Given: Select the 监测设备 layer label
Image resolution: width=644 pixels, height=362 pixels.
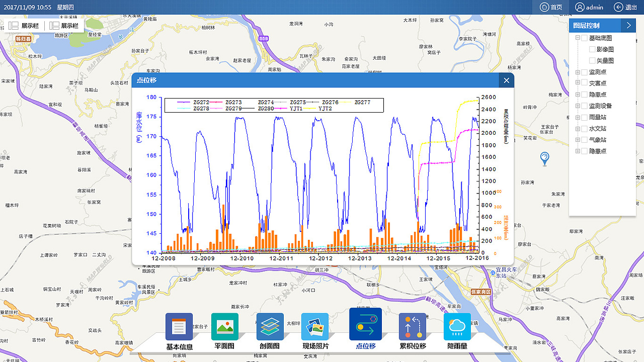Looking at the screenshot, I should [x=600, y=106].
